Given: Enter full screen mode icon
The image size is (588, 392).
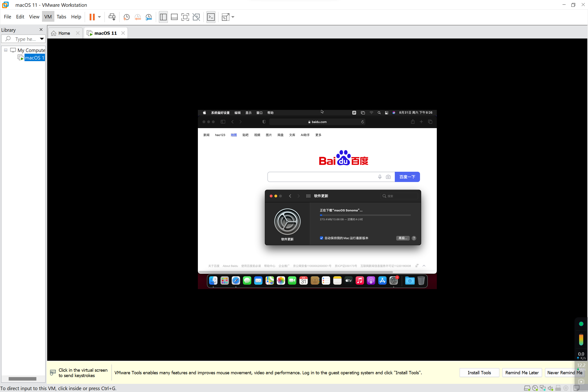Looking at the screenshot, I should point(185,17).
